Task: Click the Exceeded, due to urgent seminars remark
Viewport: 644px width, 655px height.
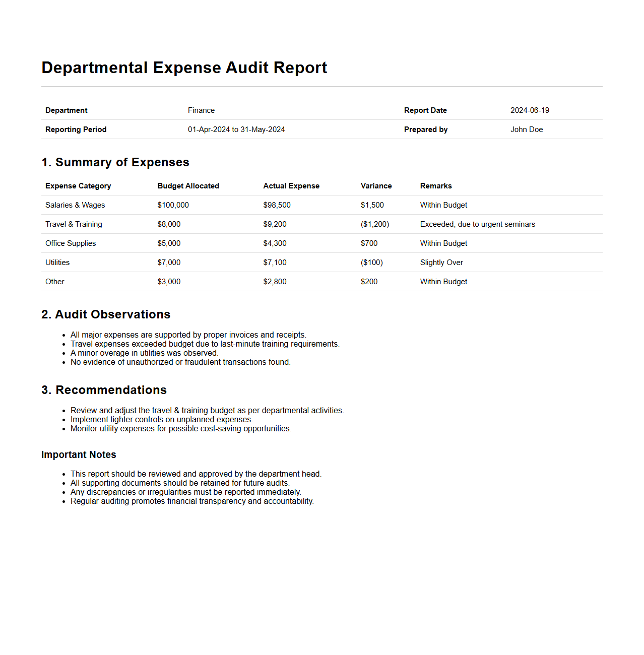Action: tap(477, 224)
